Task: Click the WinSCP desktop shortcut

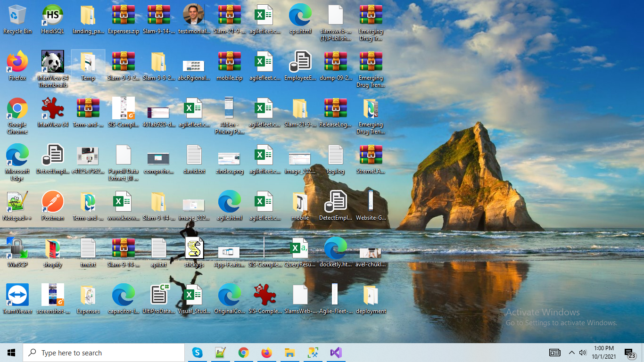Action: pos(17,248)
